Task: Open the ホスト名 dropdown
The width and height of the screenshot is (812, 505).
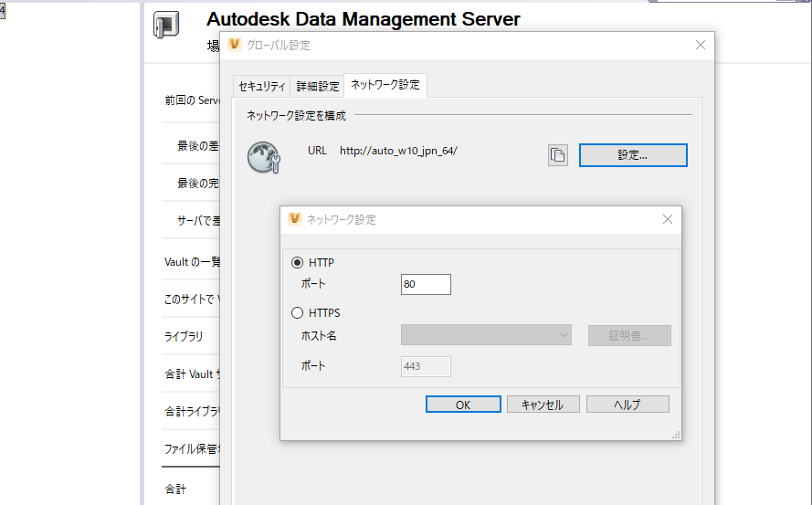Action: pos(486,335)
